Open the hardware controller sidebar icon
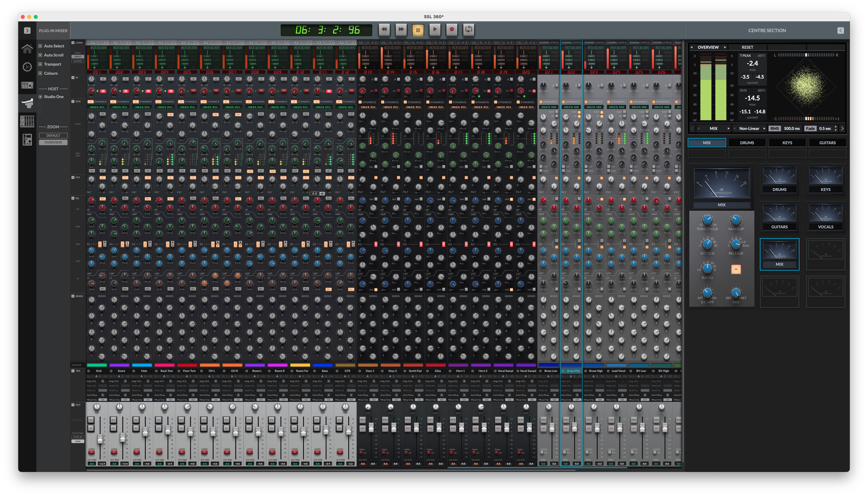Image resolution: width=868 pixels, height=496 pixels. [x=27, y=85]
